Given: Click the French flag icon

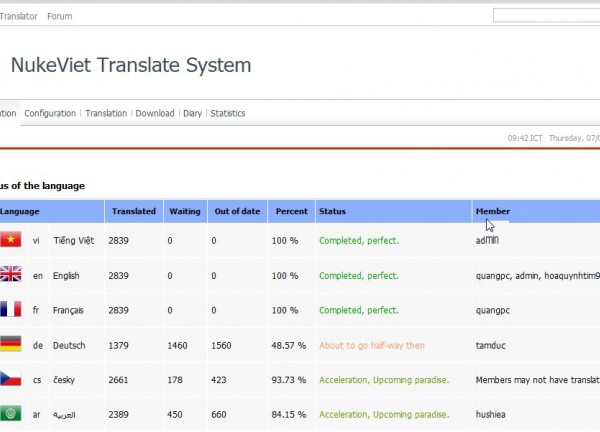Looking at the screenshot, I should 10,309.
